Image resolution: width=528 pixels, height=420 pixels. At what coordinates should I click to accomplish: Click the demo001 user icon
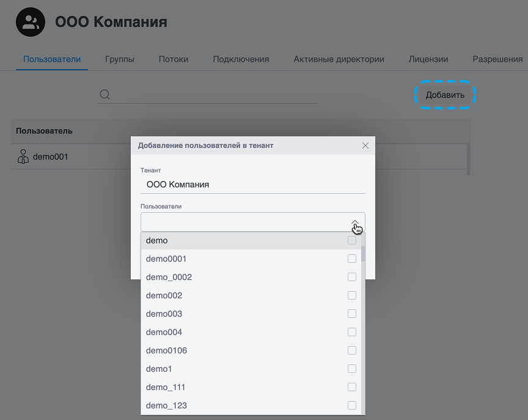(23, 157)
